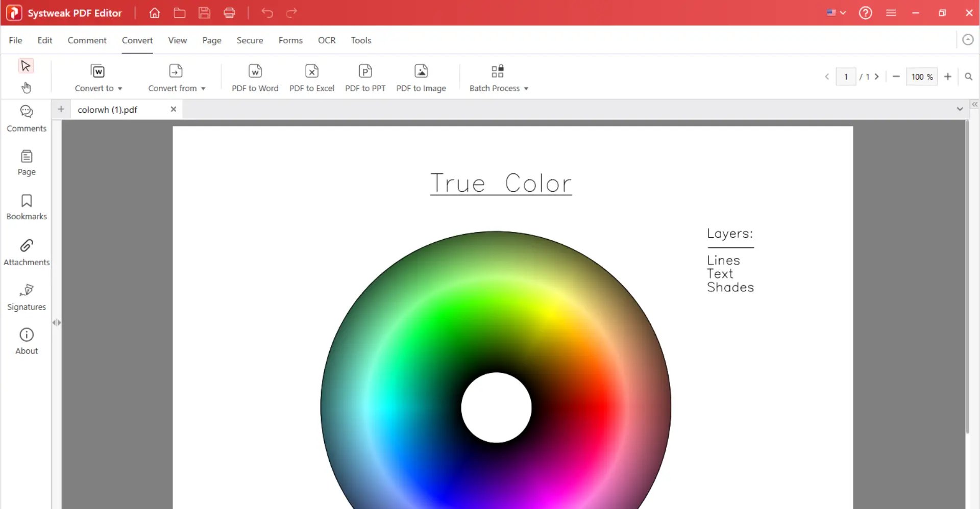980x509 pixels.
Task: Open the language flag selector
Action: click(836, 13)
